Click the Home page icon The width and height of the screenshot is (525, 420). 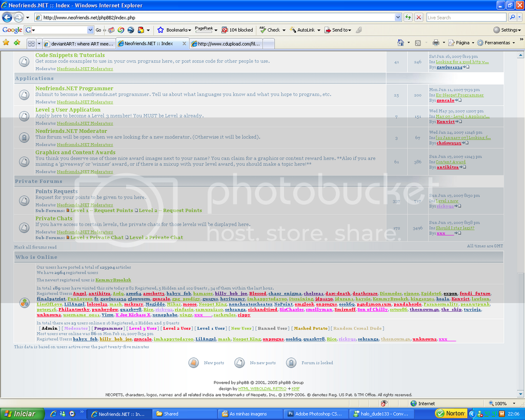pos(401,43)
